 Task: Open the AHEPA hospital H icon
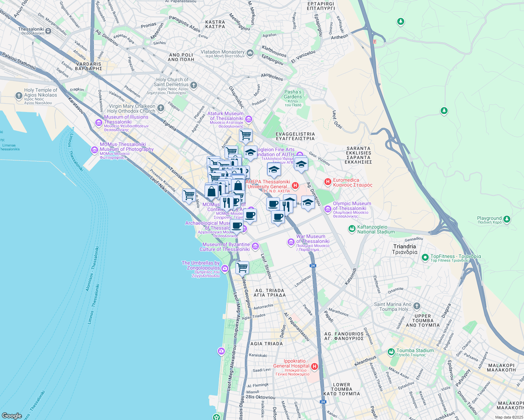(x=295, y=185)
